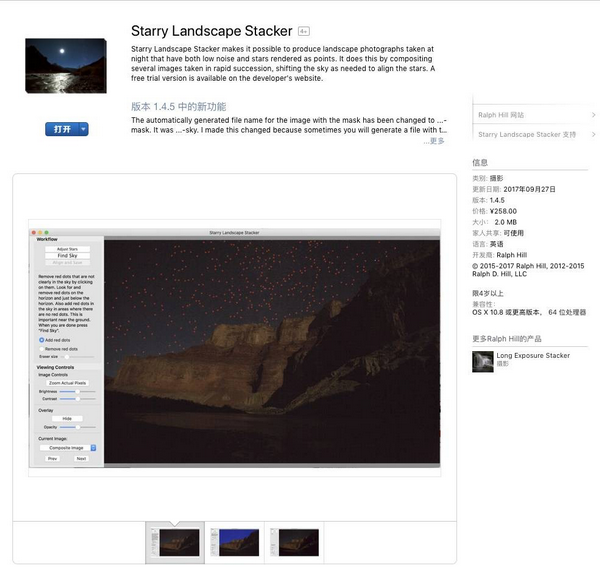The width and height of the screenshot is (600, 576).
Task: Select the first screenshot thumbnail
Action: click(x=175, y=542)
